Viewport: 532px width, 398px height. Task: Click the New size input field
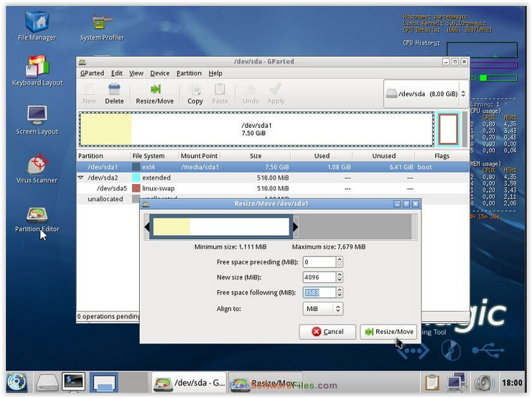(319, 277)
